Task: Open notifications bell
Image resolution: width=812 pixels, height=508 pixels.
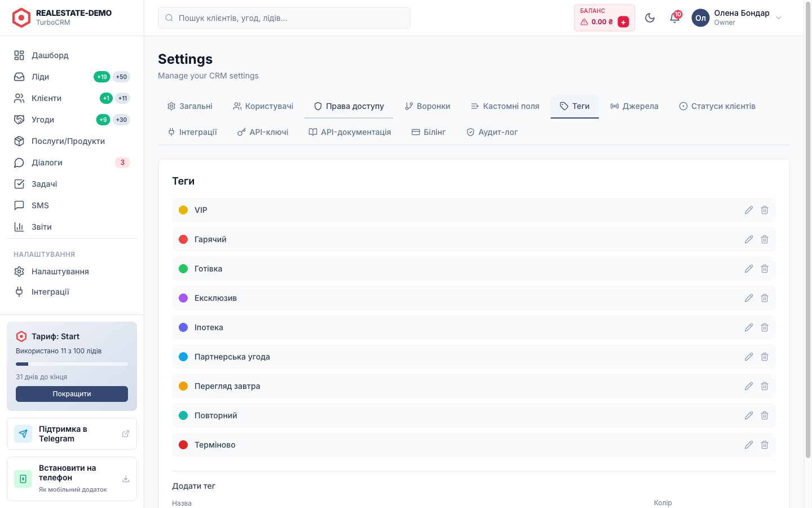Action: (x=674, y=18)
